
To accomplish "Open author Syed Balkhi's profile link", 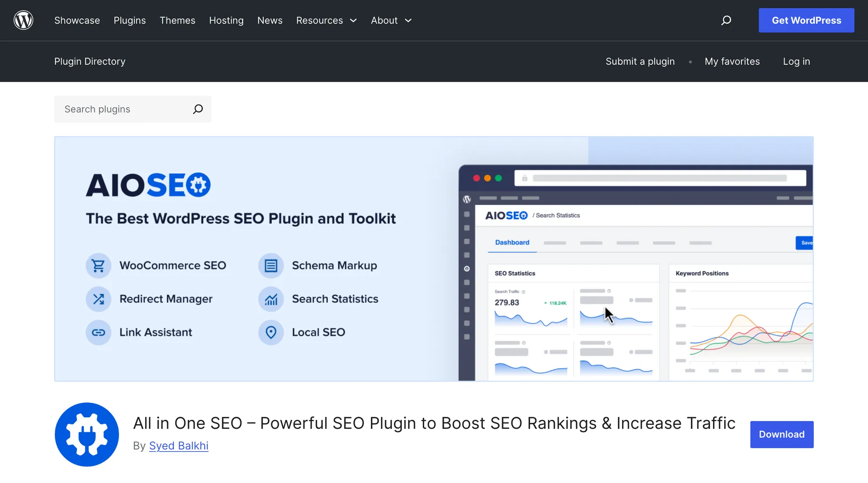I will pos(179,446).
